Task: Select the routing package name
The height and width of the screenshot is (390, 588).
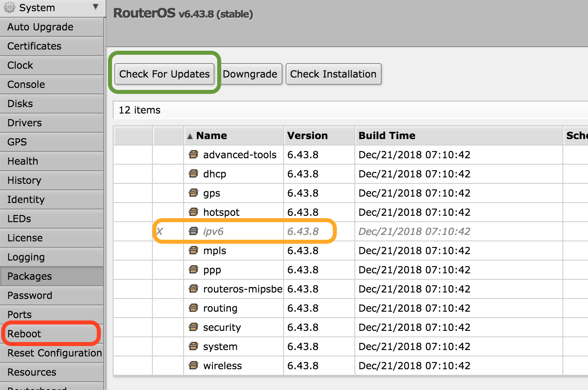Action: (x=220, y=308)
